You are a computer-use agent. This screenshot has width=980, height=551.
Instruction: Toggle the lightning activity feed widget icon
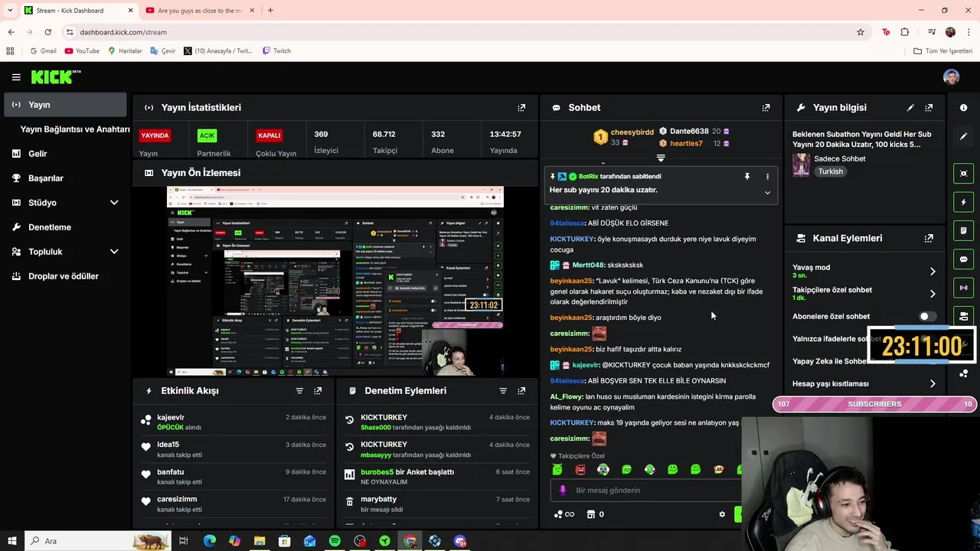click(x=963, y=202)
